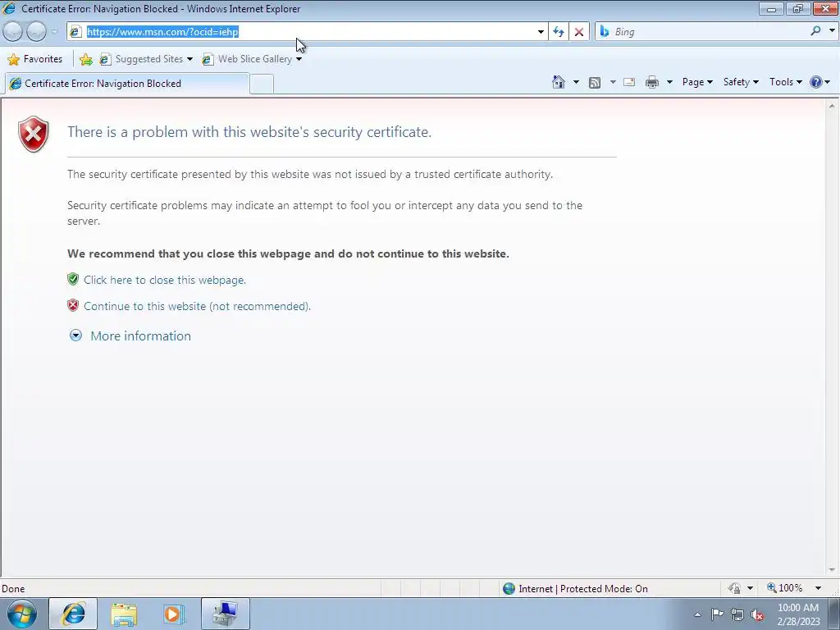Open Windows Media Player from the taskbar
Viewport: 840px width, 630px height.
click(x=174, y=614)
